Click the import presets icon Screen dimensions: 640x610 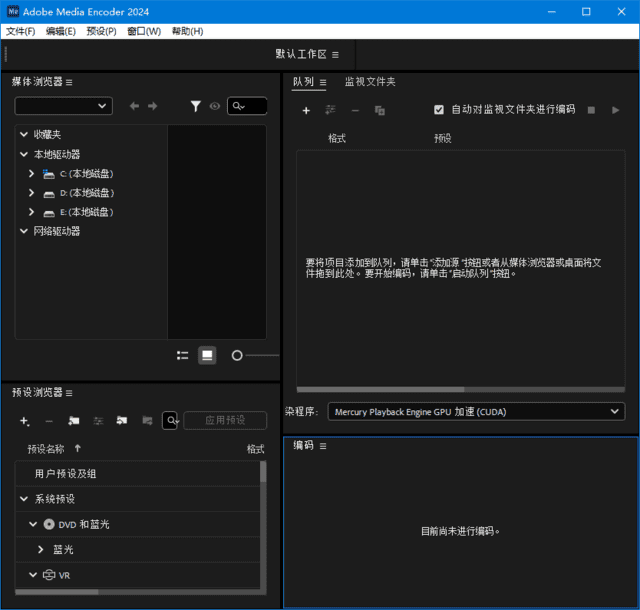122,421
